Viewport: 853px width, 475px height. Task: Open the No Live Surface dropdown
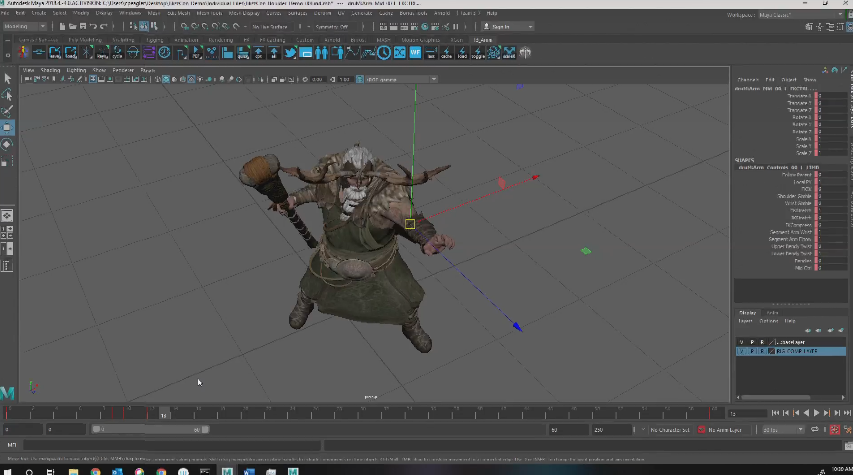[271, 26]
